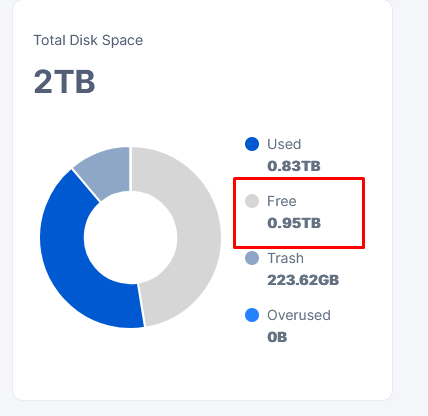428x416 pixels.
Task: Click the white center of the donut chart
Action: pos(130,237)
